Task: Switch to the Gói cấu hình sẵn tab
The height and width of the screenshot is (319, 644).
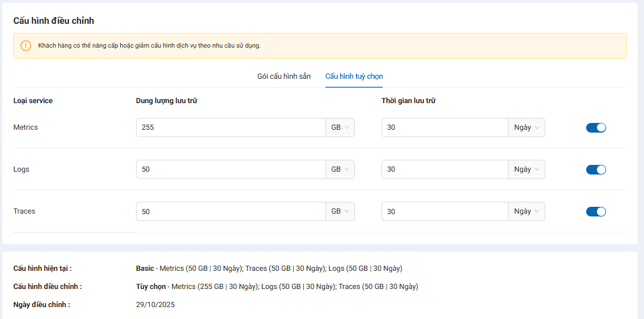Action: click(x=283, y=76)
